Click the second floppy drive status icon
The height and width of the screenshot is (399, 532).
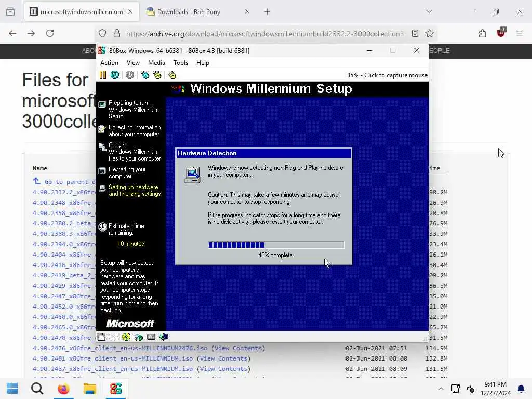point(114,337)
